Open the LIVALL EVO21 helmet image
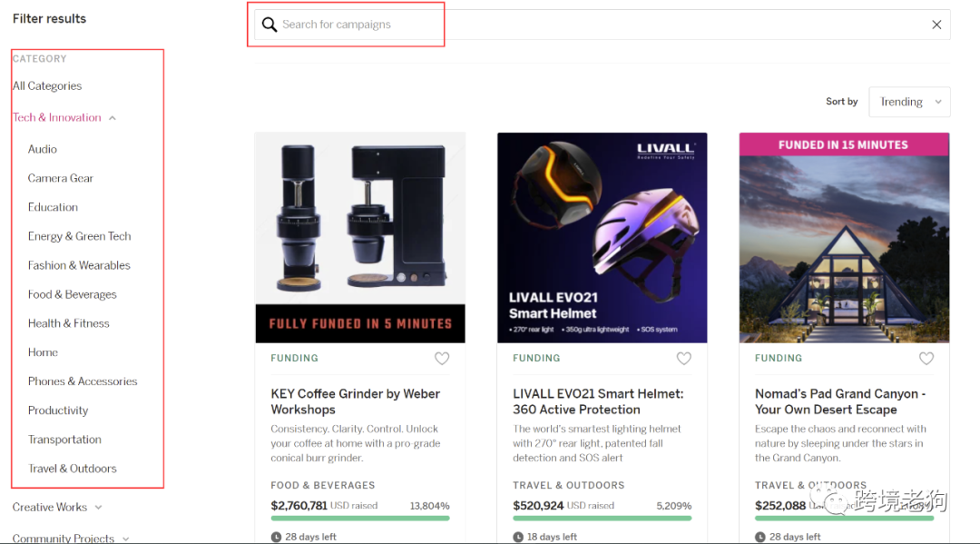The image size is (980, 544). (x=602, y=238)
